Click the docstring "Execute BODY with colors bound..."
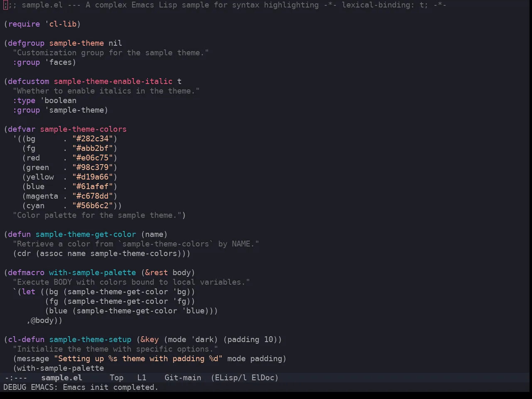532x399 pixels. pyautogui.click(x=131, y=282)
